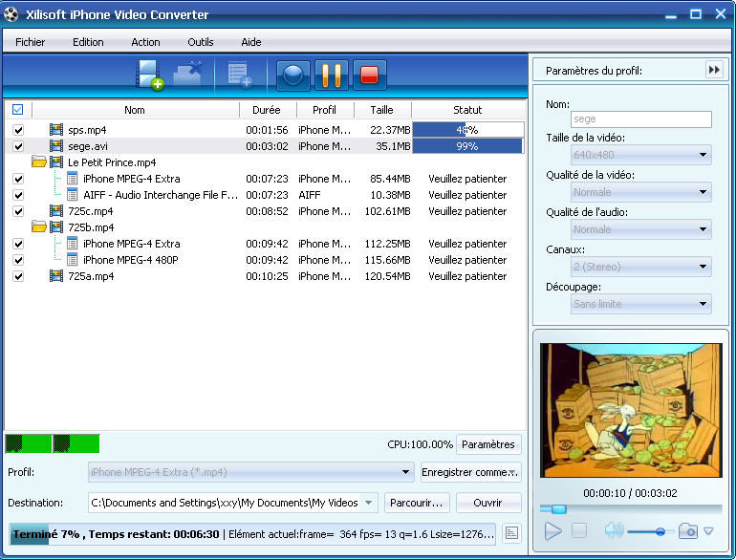
Task: Click the log icon beside status bar
Action: (x=511, y=533)
